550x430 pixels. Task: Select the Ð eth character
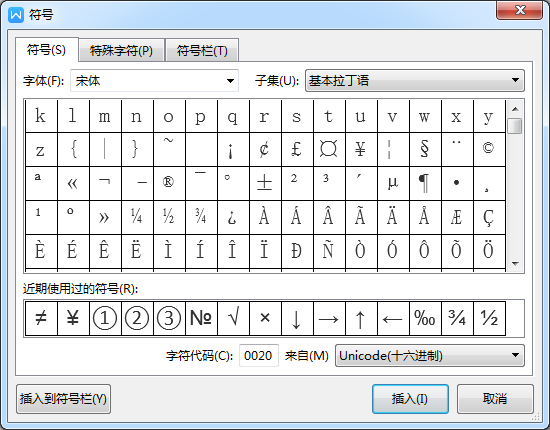coord(297,251)
